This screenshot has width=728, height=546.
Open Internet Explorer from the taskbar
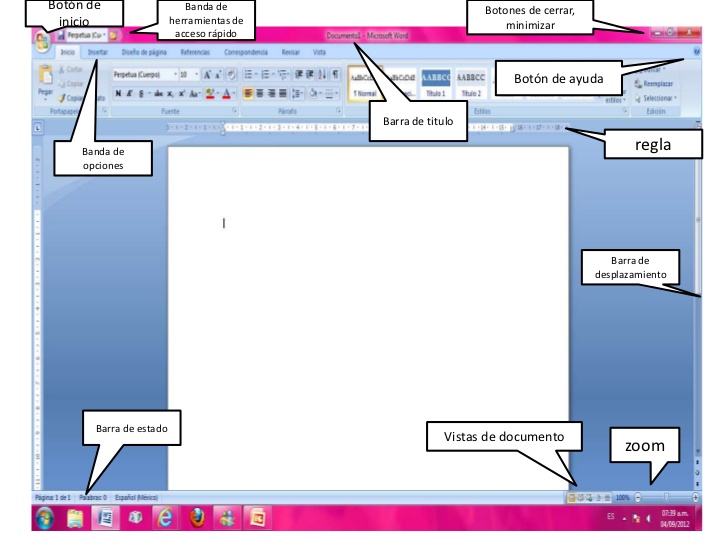point(165,518)
